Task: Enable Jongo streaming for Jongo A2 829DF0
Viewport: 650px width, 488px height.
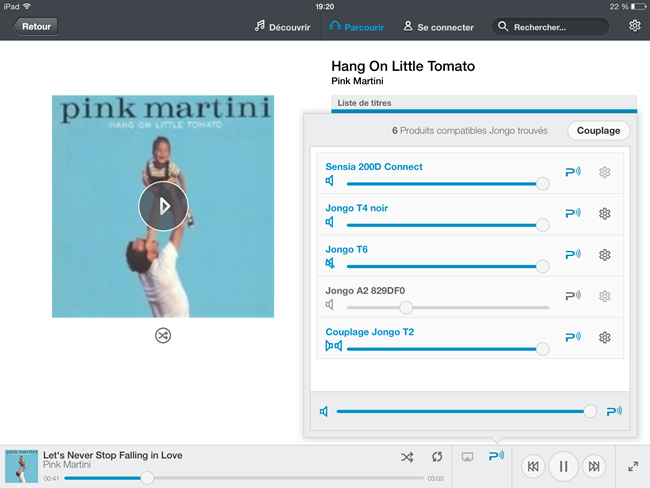Action: coord(573,296)
